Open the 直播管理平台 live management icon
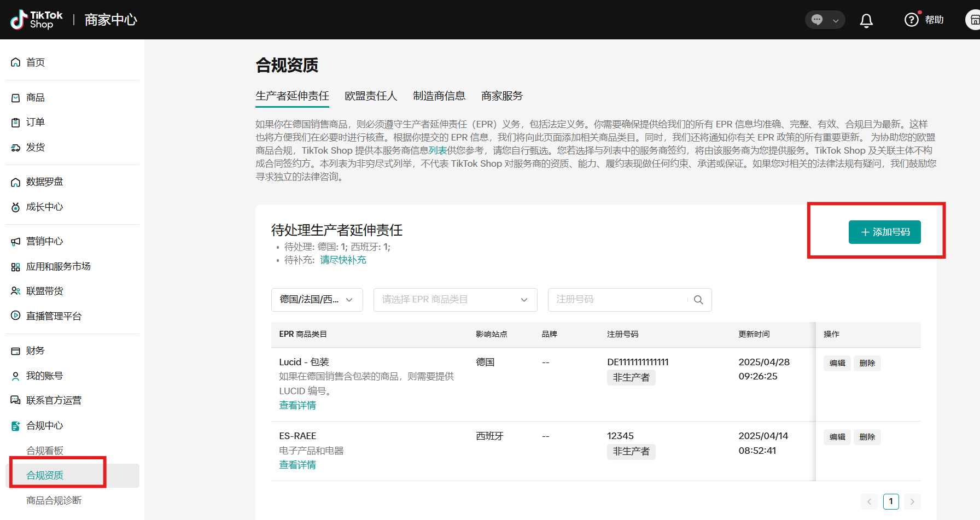The height and width of the screenshot is (520, 980). [x=15, y=315]
